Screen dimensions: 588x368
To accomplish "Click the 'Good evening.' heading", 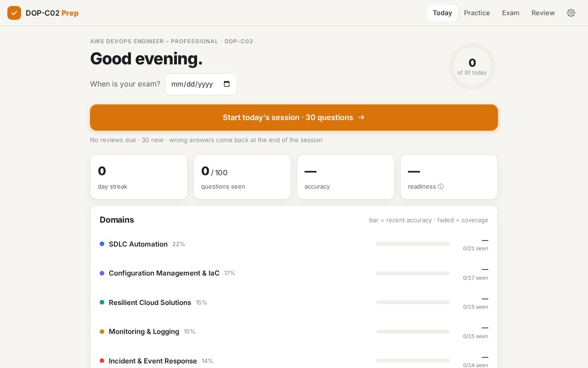I will 146,59.
